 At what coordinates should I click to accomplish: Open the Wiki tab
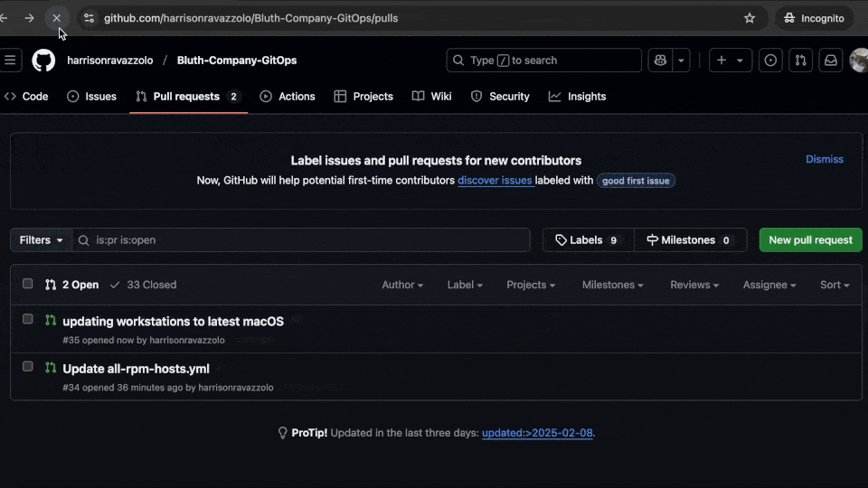point(432,97)
